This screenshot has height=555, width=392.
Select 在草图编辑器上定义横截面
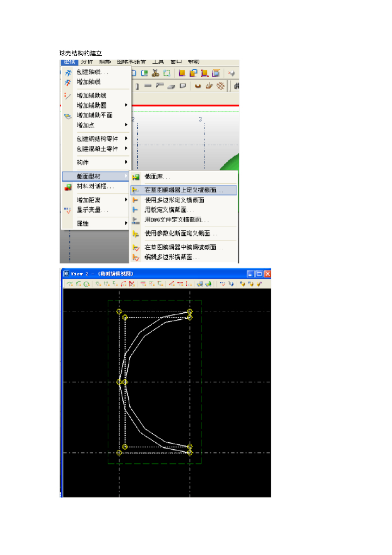tap(184, 190)
